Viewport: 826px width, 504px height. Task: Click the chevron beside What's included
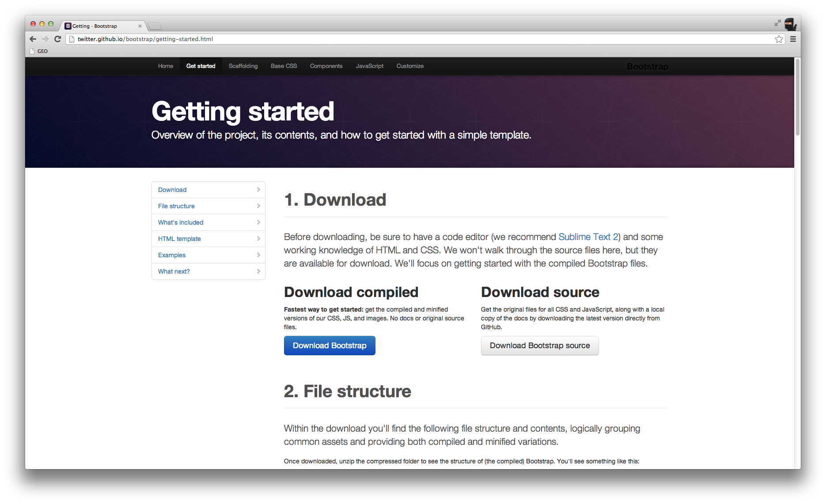point(258,222)
